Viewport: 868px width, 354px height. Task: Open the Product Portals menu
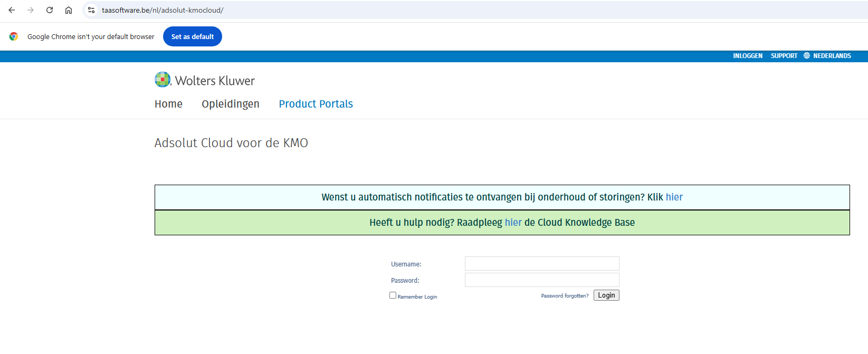click(x=316, y=104)
